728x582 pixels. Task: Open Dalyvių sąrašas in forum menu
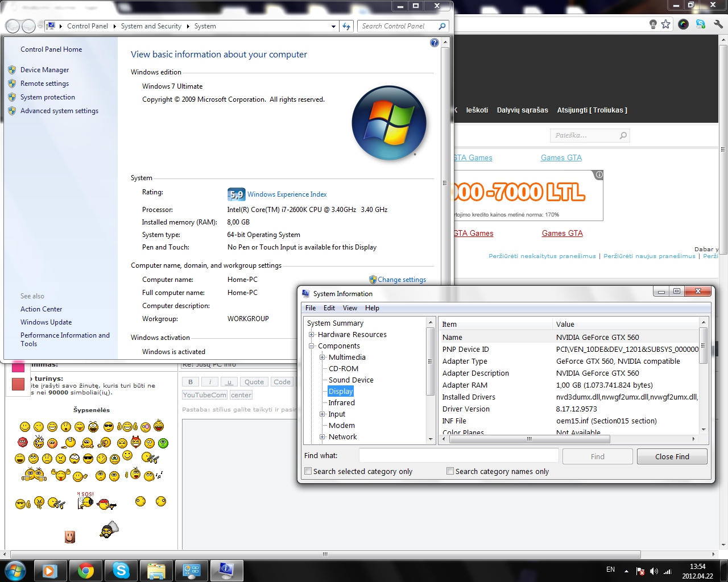[523, 110]
